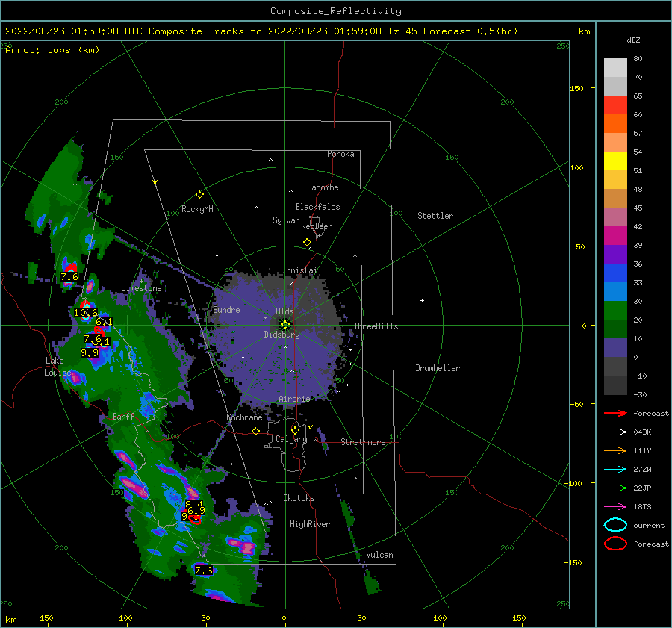This screenshot has height=628, width=672.
Task: Click the Didsbury city label
Action: (x=281, y=335)
